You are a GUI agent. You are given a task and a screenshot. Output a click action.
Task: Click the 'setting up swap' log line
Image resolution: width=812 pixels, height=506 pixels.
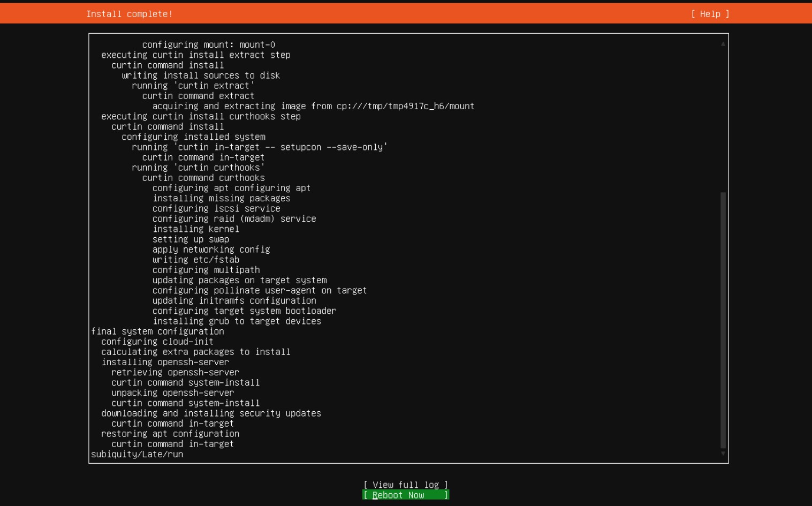(x=191, y=239)
